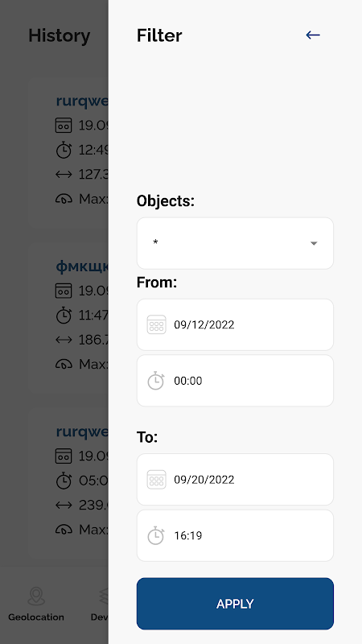Open the Dev tab in bottom bar

pos(99,605)
